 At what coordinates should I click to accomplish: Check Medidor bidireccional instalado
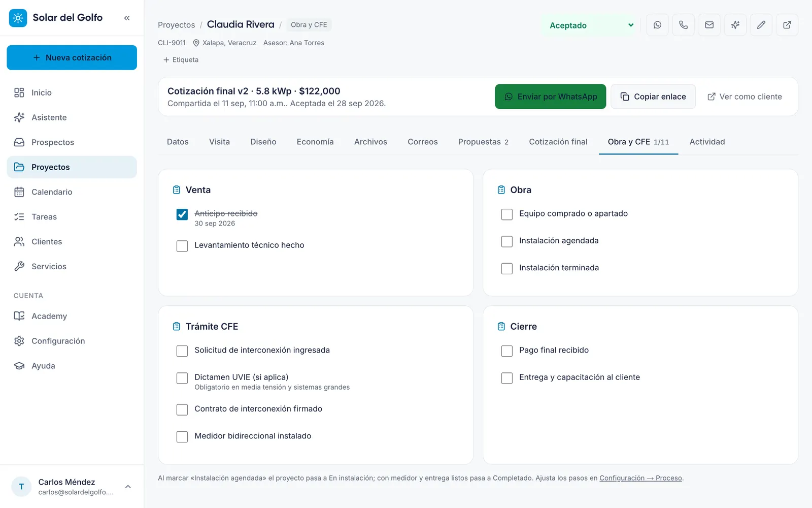182,437
